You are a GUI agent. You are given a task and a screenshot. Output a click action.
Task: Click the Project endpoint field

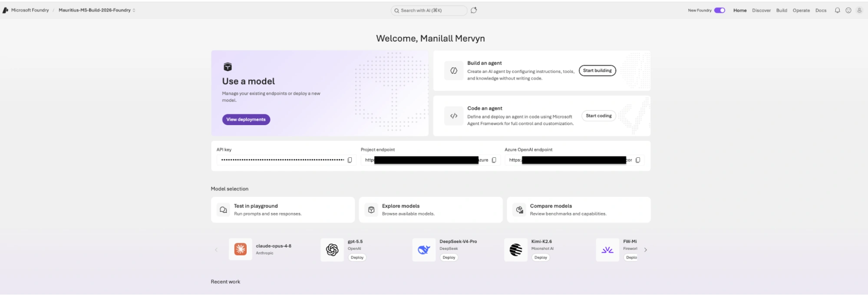click(x=431, y=160)
